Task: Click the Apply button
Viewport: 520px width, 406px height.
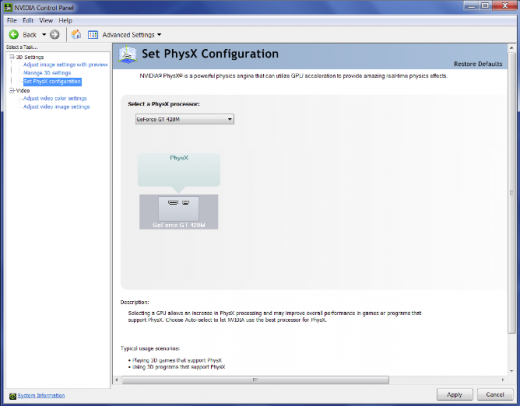Action: click(x=454, y=395)
